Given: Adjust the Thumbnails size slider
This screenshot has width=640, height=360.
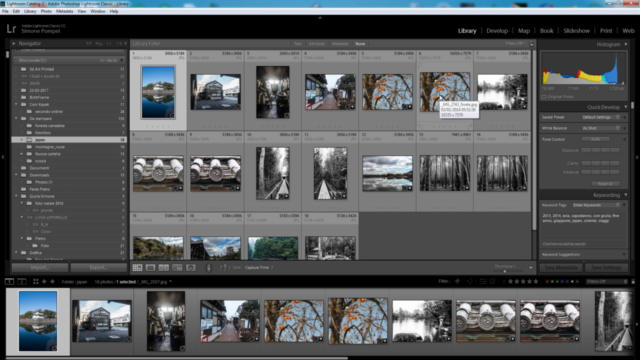Looking at the screenshot, I should [504, 271].
